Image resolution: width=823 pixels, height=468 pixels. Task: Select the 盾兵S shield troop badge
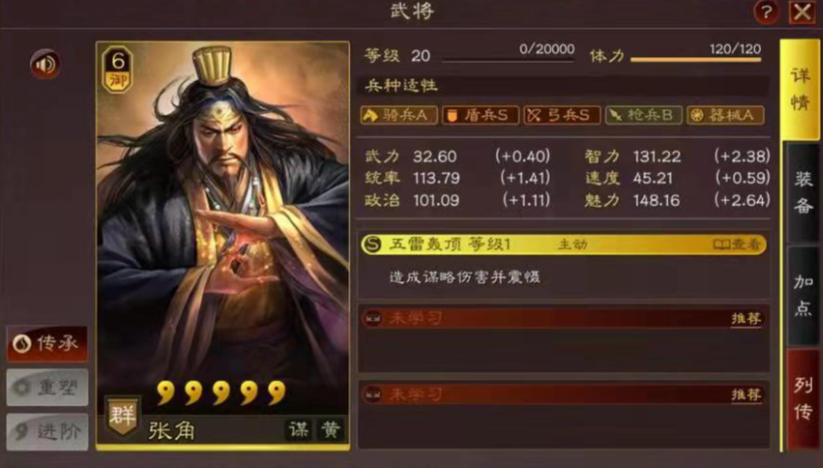tap(480, 115)
